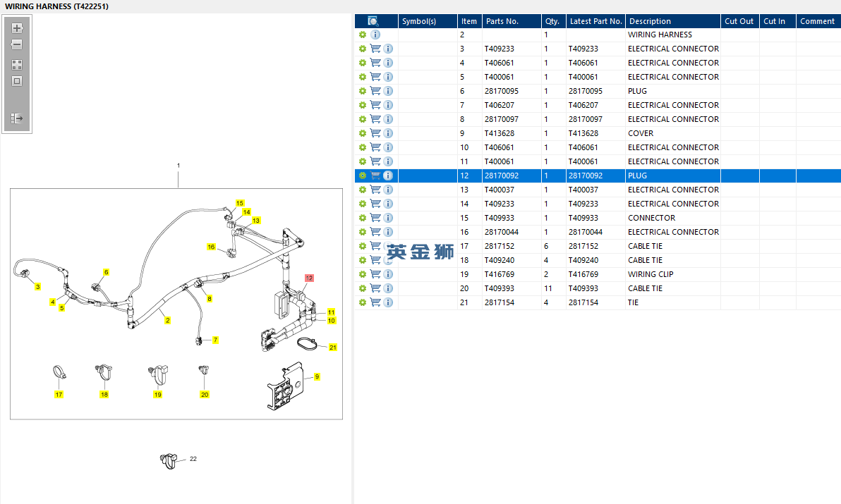
Task: Sort by Latest Part No. column header
Action: (x=596, y=21)
